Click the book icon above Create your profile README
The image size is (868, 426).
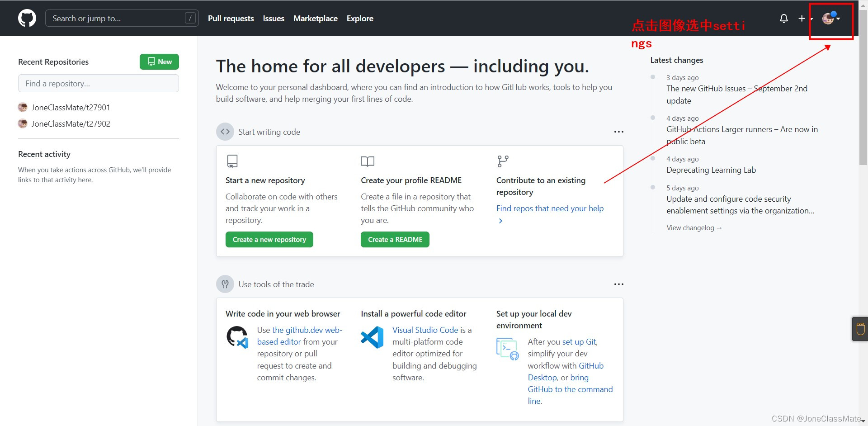[368, 161]
